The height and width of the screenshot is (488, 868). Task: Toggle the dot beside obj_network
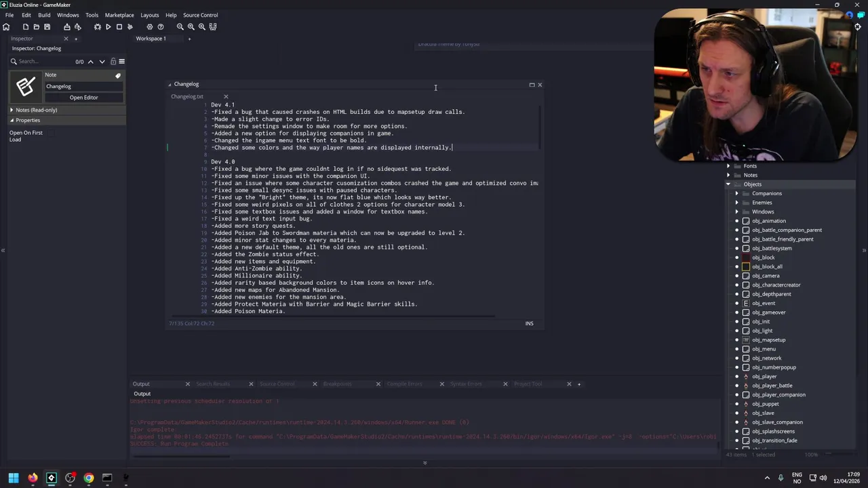tap(737, 358)
